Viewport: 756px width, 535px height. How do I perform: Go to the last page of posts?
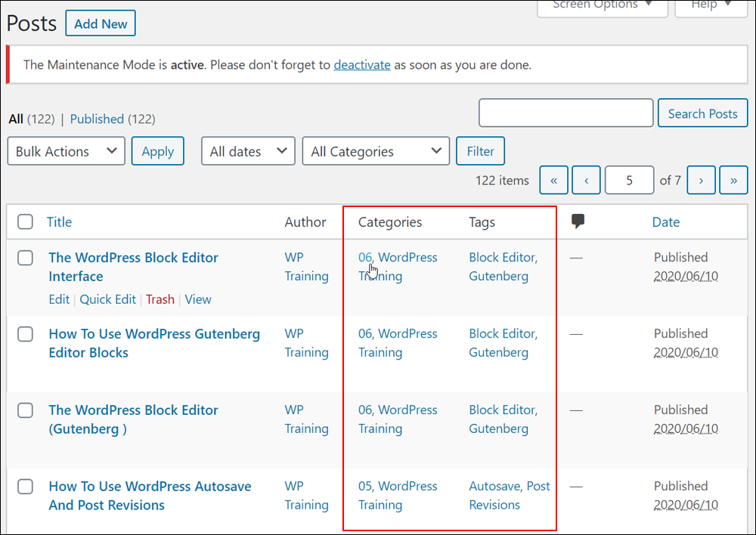click(733, 181)
